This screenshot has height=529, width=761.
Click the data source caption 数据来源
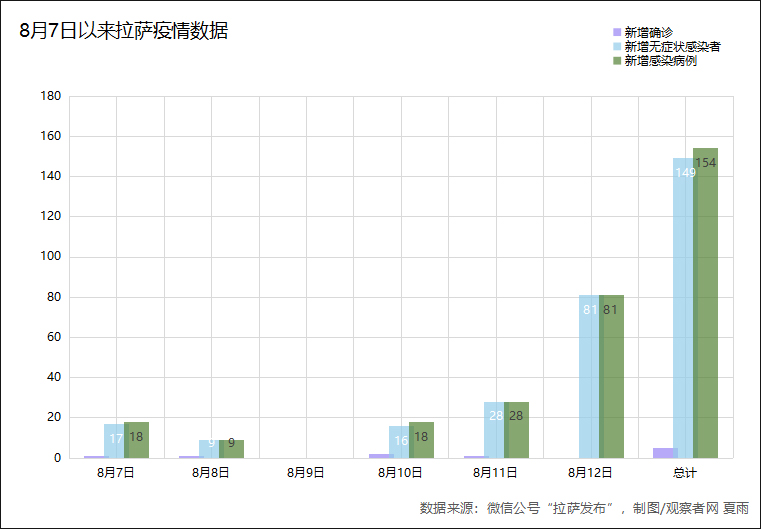(584, 508)
